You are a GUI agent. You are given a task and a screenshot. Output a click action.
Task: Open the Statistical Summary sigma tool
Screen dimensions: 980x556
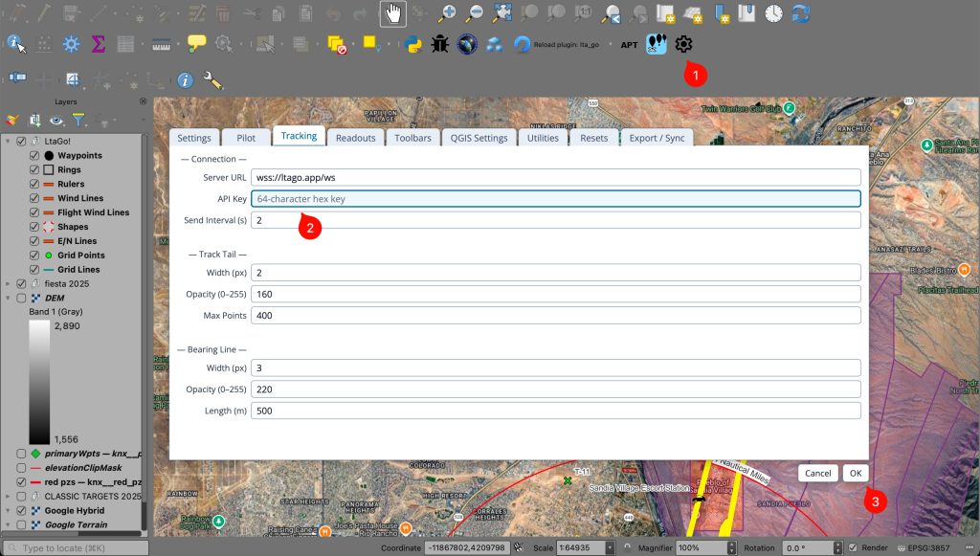tap(98, 44)
